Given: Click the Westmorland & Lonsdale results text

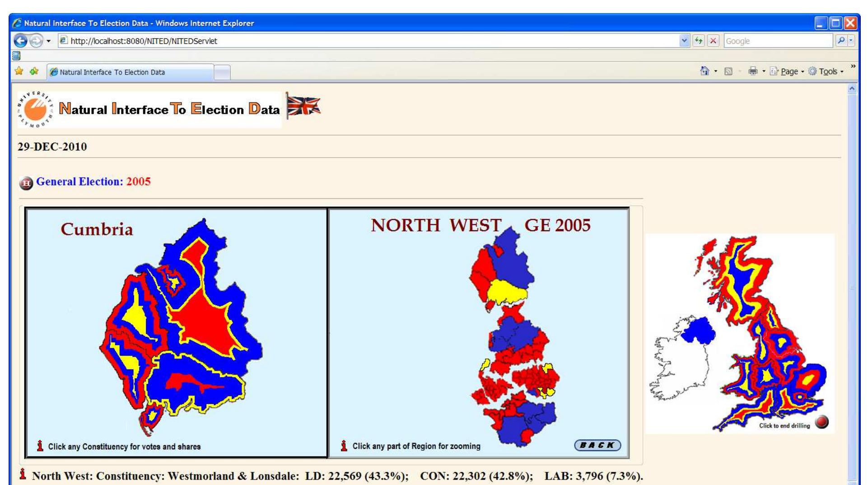Looking at the screenshot, I should point(337,476).
